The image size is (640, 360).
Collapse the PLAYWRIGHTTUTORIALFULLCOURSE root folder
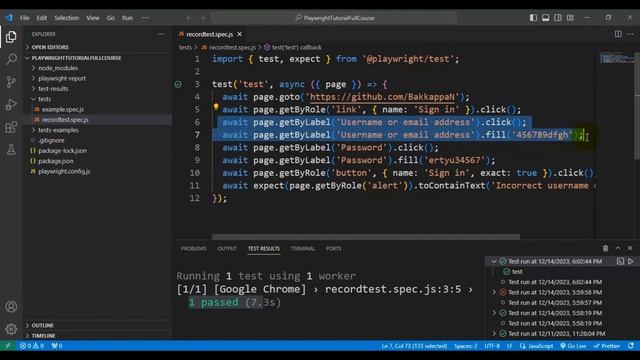(97, 58)
